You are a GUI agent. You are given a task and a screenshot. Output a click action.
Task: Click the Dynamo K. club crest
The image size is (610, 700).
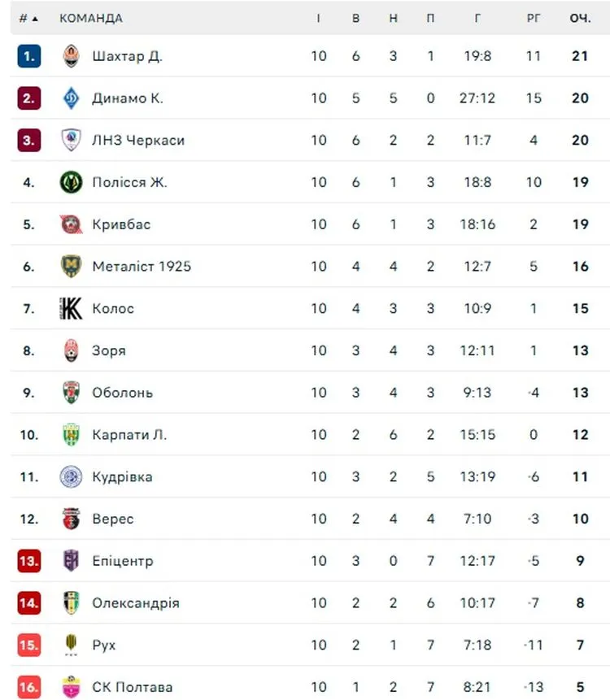pos(72,98)
